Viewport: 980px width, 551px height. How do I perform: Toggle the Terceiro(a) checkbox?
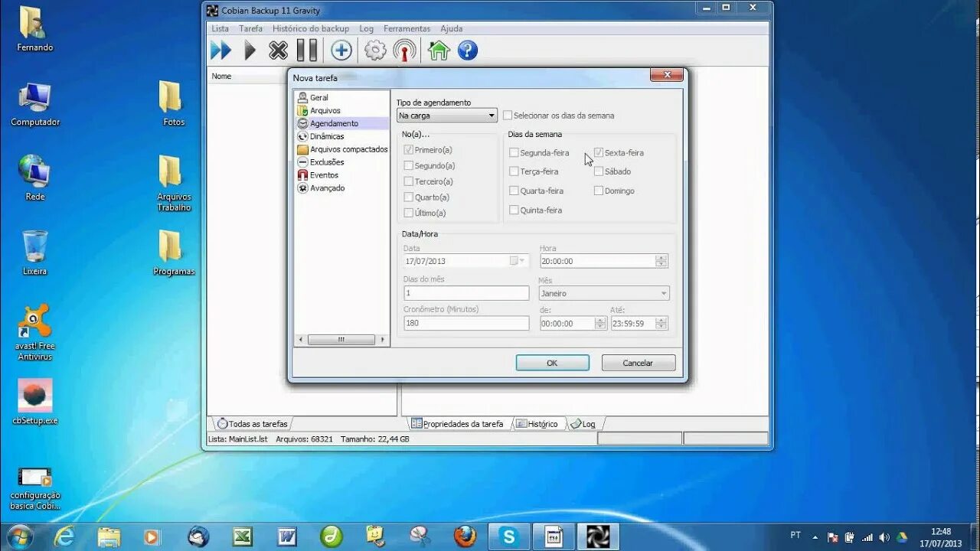409,181
